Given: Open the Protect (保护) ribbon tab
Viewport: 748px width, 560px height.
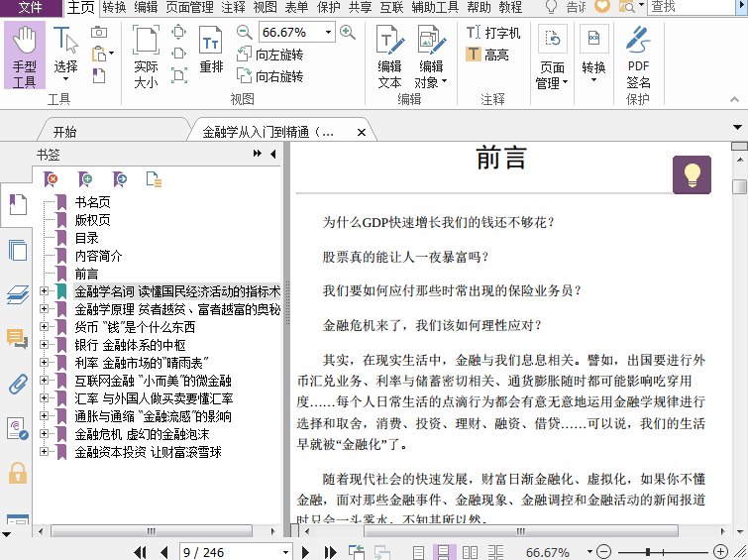Looking at the screenshot, I should tap(329, 7).
